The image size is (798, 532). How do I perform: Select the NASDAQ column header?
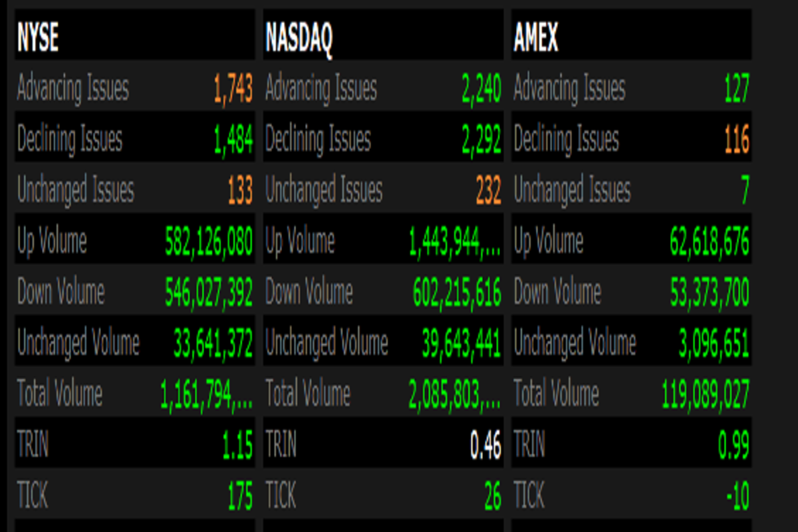click(299, 39)
